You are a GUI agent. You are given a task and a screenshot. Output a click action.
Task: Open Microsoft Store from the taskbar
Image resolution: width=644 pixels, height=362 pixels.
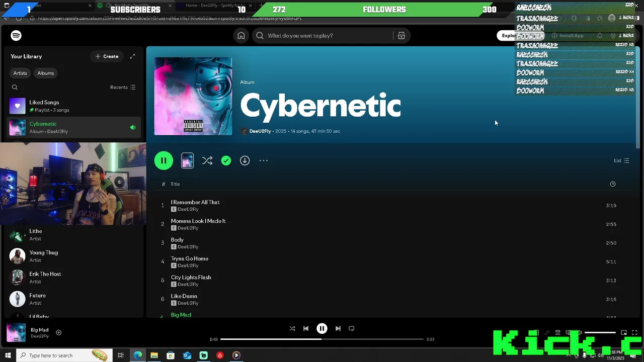click(171, 355)
